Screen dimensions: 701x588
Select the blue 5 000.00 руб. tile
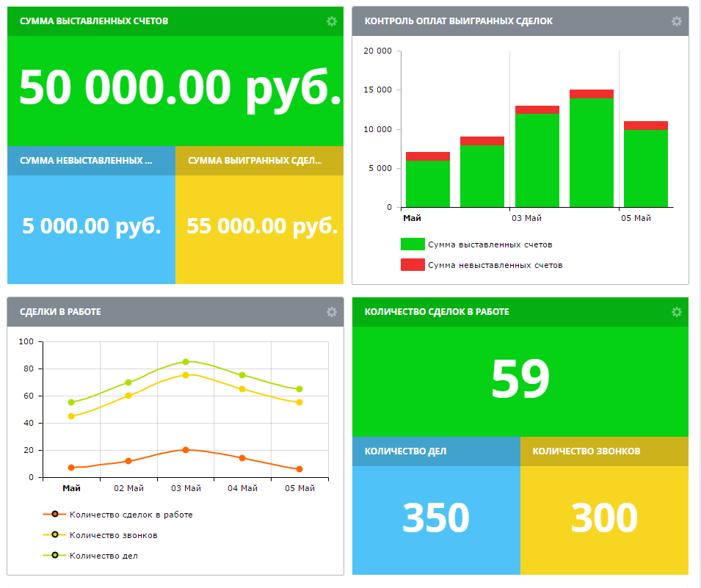click(92, 226)
